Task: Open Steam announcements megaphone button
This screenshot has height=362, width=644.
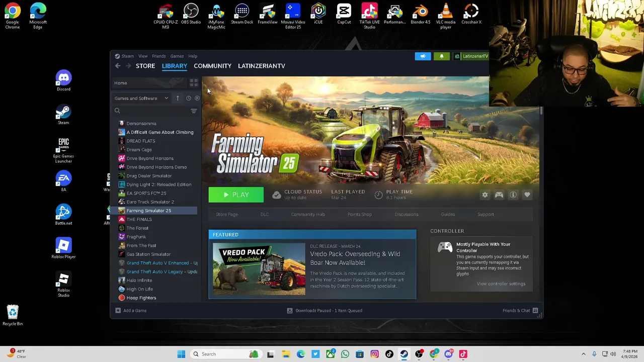Action: click(423, 56)
